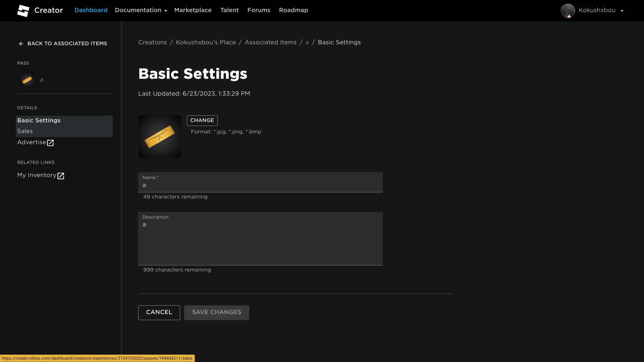Click the image Format hint text

coord(226,132)
